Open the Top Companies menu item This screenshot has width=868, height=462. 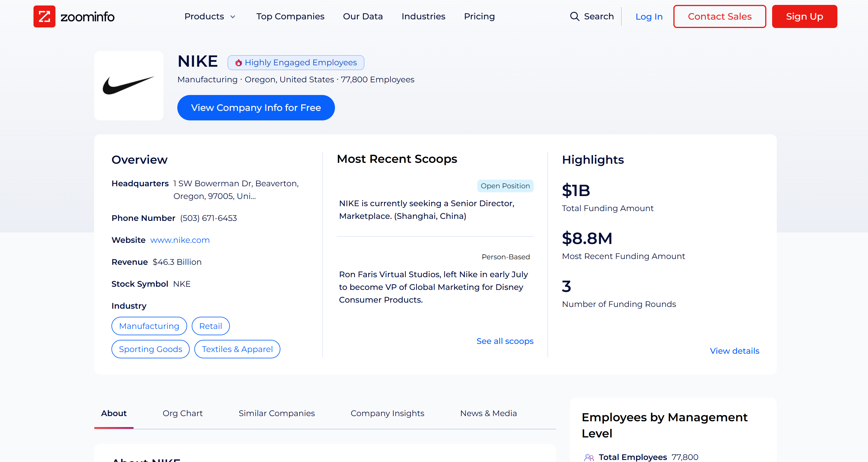click(x=290, y=16)
